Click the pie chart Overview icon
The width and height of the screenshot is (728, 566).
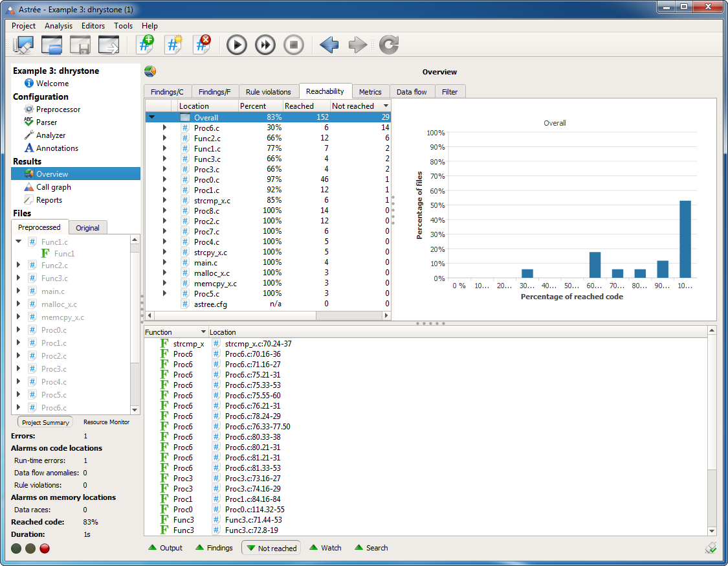pos(150,71)
